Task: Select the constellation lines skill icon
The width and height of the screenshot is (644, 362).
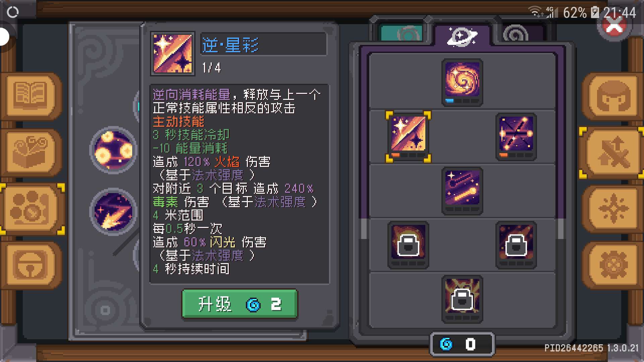Action: pyautogui.click(x=516, y=137)
